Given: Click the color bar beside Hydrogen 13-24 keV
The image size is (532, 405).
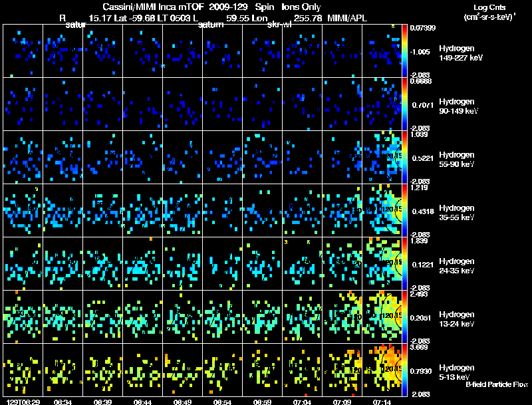Looking at the screenshot, I should [x=404, y=317].
